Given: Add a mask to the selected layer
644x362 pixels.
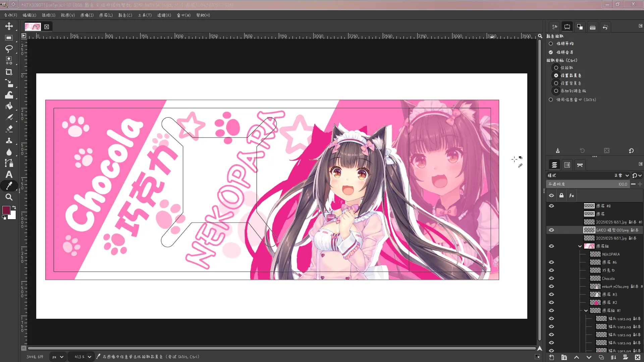Looking at the screenshot, I should pyautogui.click(x=625, y=357).
